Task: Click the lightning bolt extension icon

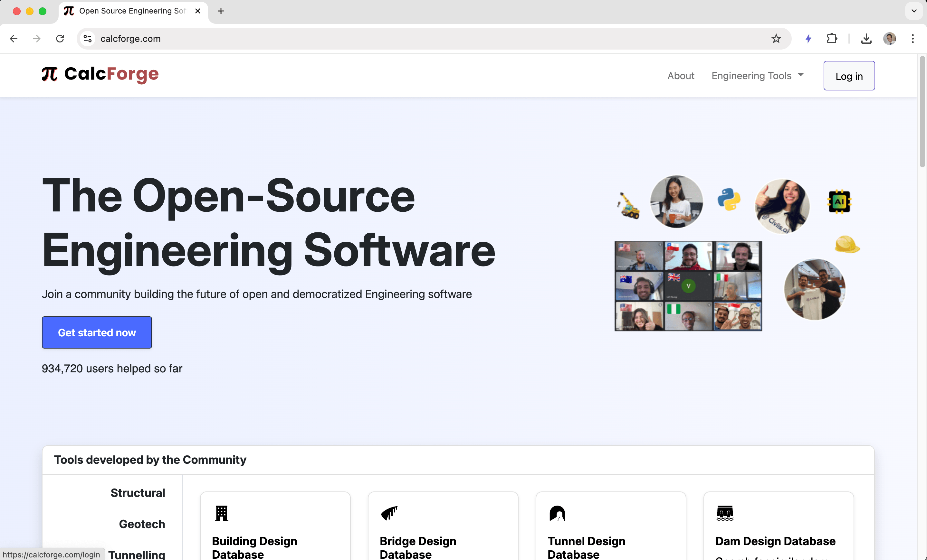Action: (808, 39)
